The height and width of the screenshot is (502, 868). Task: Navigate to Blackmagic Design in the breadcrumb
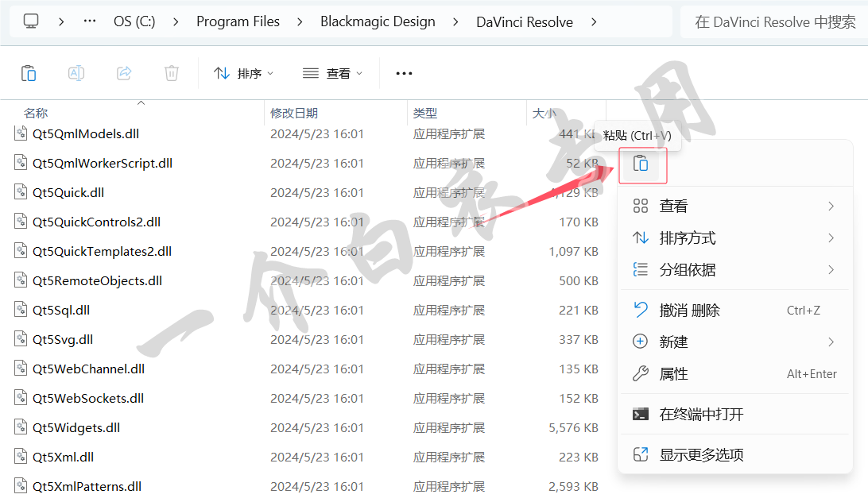[378, 21]
